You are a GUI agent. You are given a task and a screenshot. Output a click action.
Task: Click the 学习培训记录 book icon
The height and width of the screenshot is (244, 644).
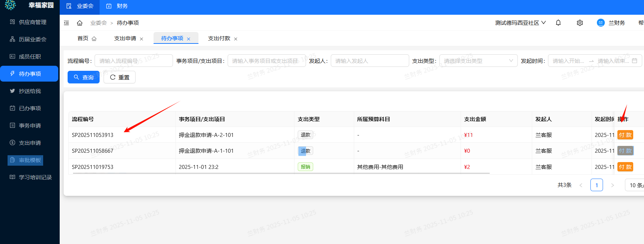12,177
